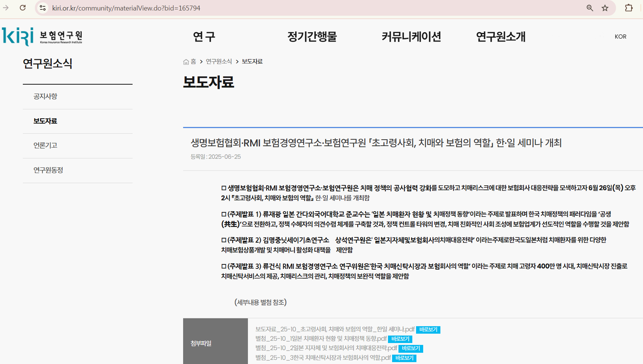Image resolution: width=643 pixels, height=364 pixels.
Task: Reload the page
Action: 22,7
